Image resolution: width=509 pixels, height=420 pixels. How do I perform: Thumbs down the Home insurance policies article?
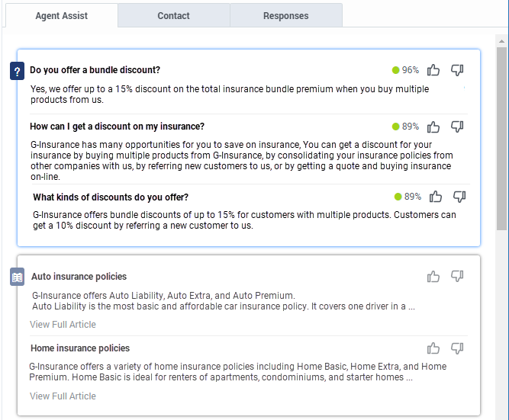457,348
